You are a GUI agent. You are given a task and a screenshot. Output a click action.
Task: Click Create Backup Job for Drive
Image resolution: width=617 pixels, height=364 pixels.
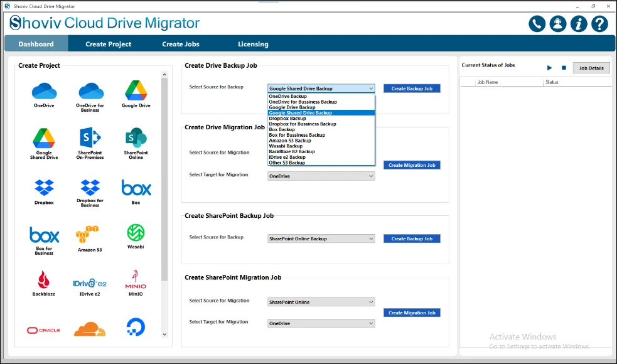412,88
